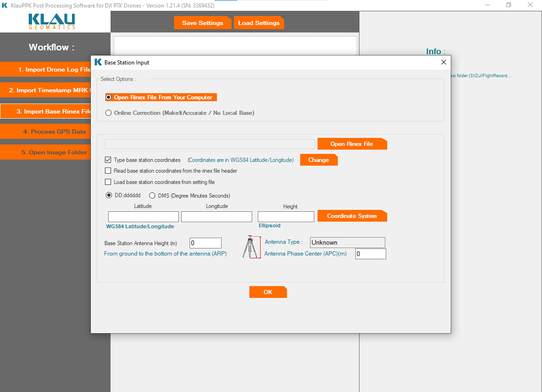Click the Latitude input field
The image size is (542, 392).
point(143,217)
